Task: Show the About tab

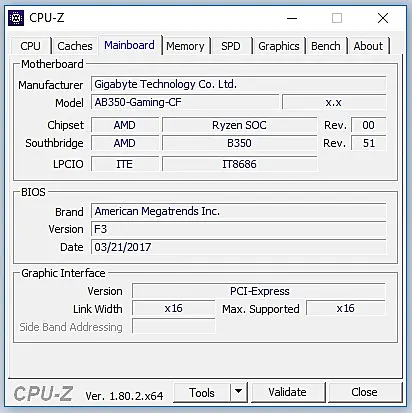Action: click(368, 46)
